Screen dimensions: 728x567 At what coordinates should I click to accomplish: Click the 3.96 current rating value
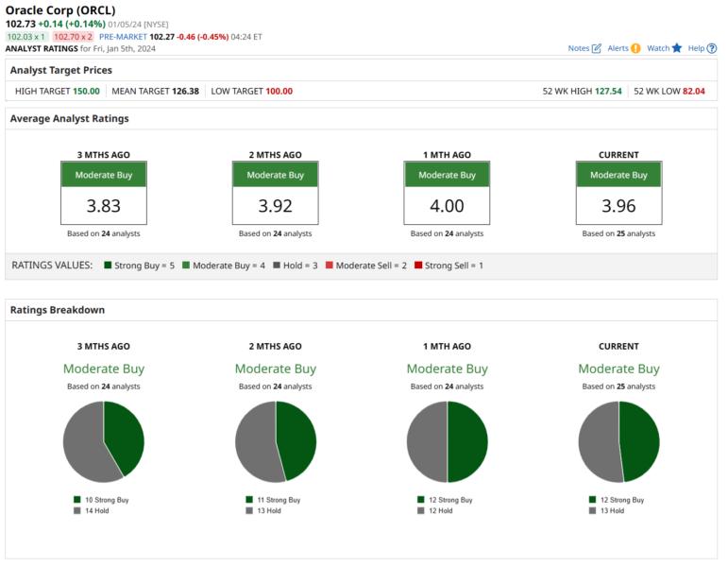point(618,206)
